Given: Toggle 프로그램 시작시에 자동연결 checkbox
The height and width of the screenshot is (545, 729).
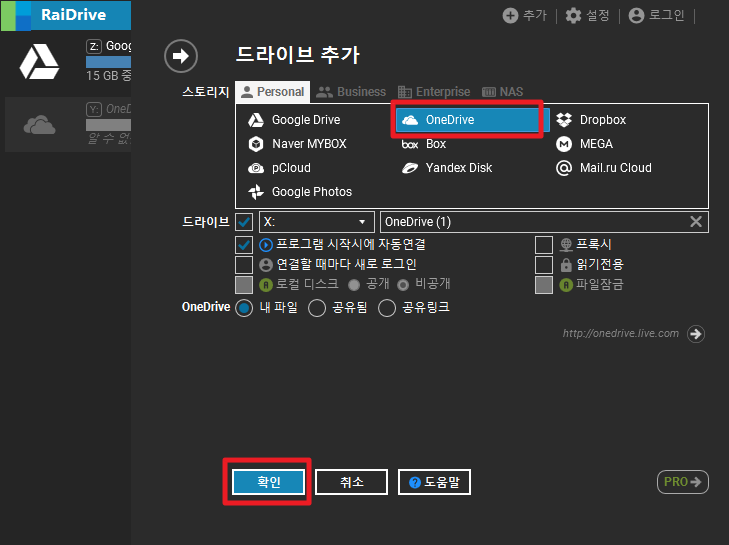Looking at the screenshot, I should 244,245.
